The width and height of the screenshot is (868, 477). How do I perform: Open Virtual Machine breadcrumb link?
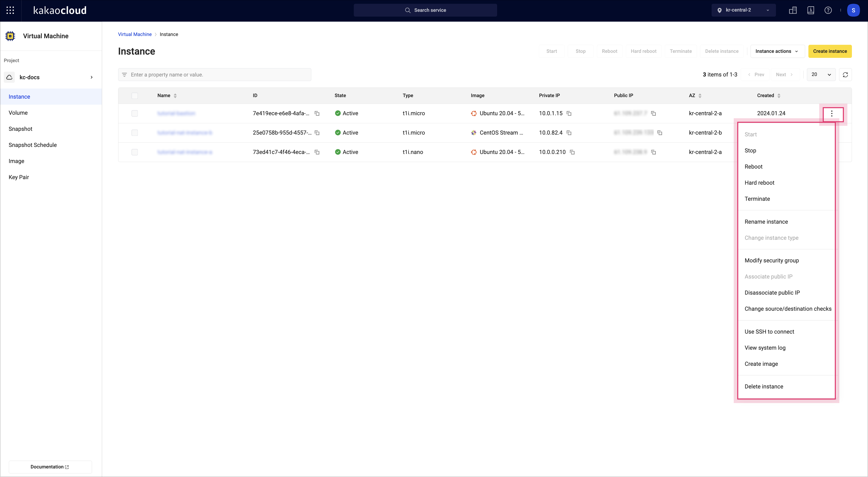[135, 34]
